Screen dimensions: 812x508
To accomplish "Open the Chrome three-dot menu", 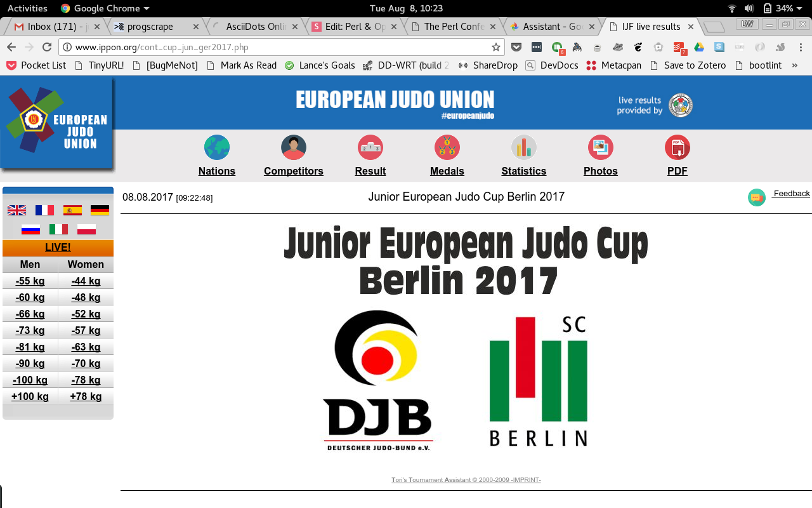I will pos(801,47).
